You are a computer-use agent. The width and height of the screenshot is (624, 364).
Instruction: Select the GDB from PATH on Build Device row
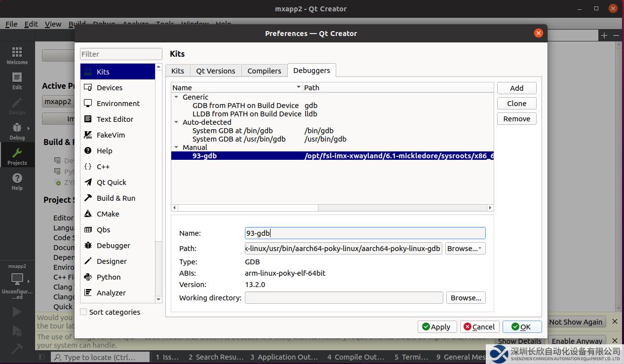point(332,106)
